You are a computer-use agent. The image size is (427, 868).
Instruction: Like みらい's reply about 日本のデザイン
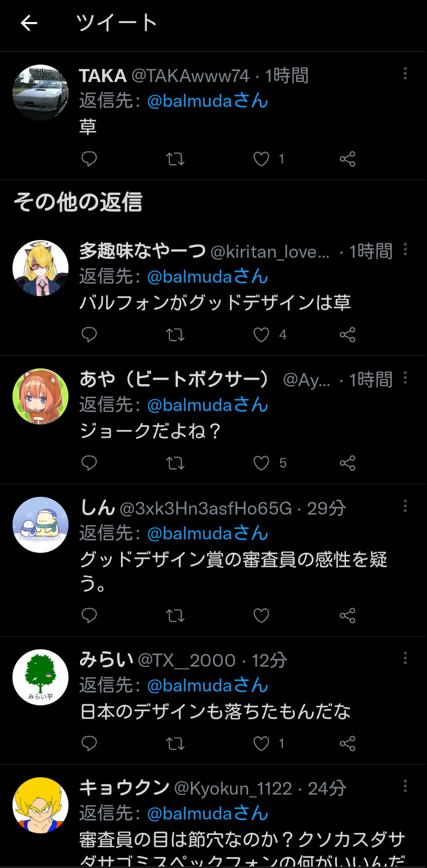(x=261, y=744)
